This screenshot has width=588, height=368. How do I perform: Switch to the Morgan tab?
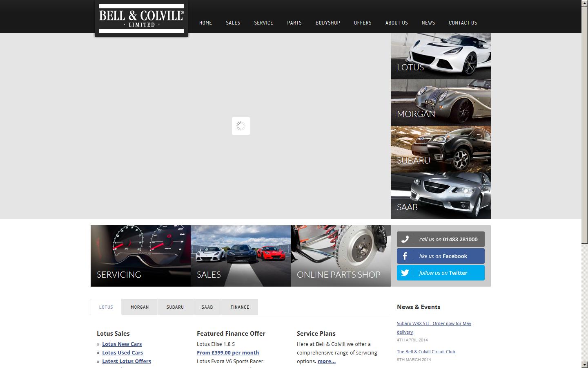(140, 307)
